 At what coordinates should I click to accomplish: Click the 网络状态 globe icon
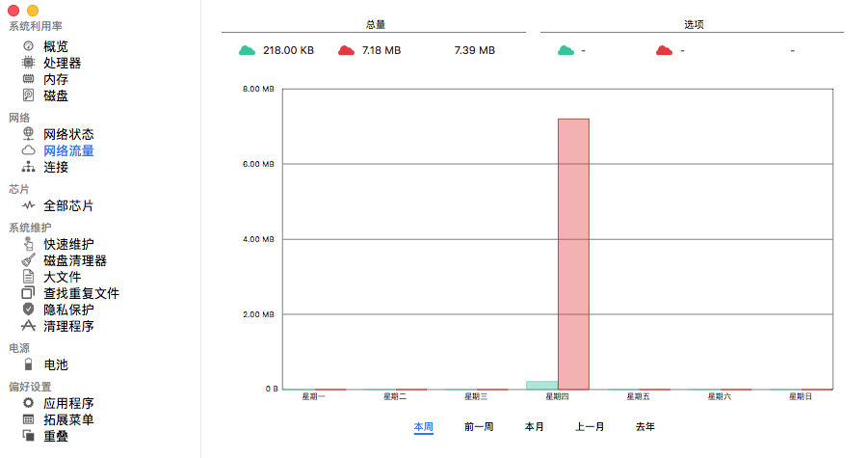pos(28,133)
